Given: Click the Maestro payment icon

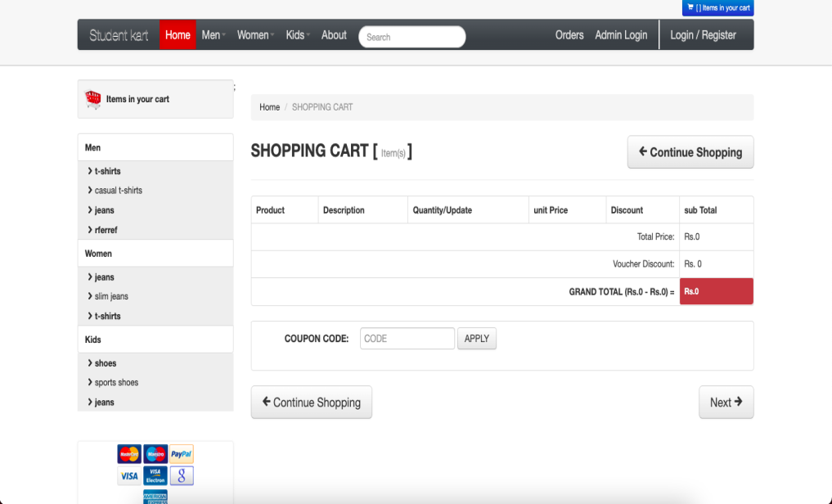Looking at the screenshot, I should (x=155, y=454).
